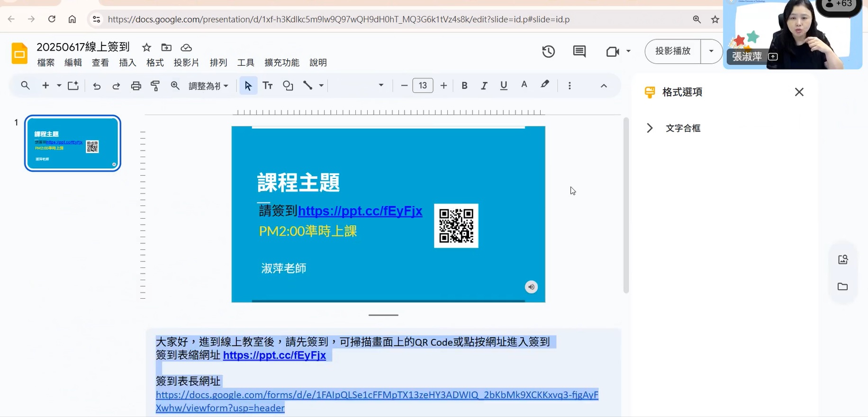The height and width of the screenshot is (417, 868).
Task: Search the menus with magnifier icon
Action: [x=25, y=86]
